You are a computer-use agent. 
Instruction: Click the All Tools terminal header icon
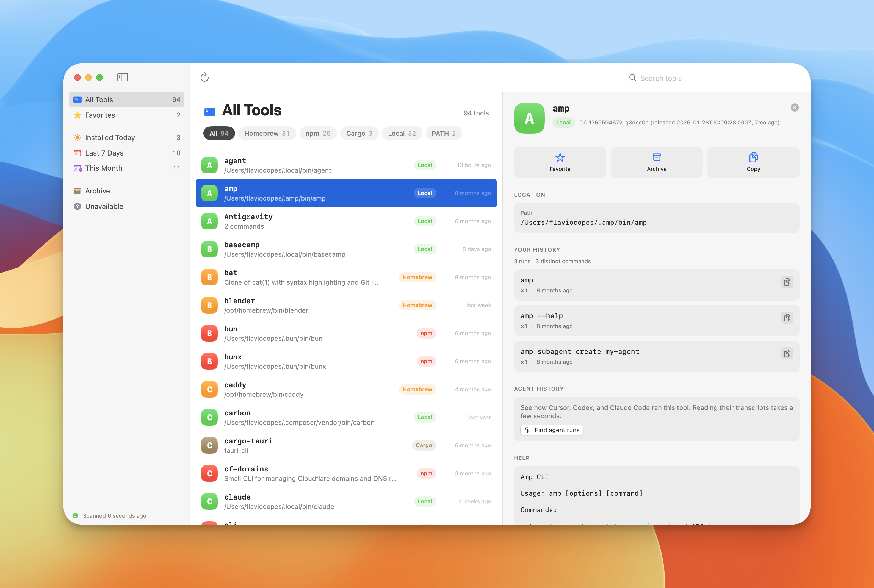pos(210,112)
